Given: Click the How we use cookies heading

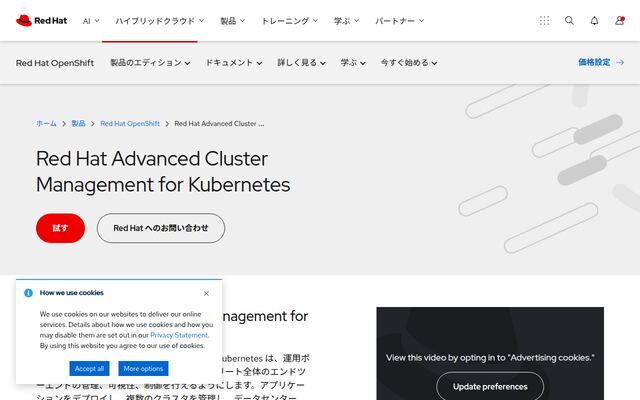Looking at the screenshot, I should (71, 293).
